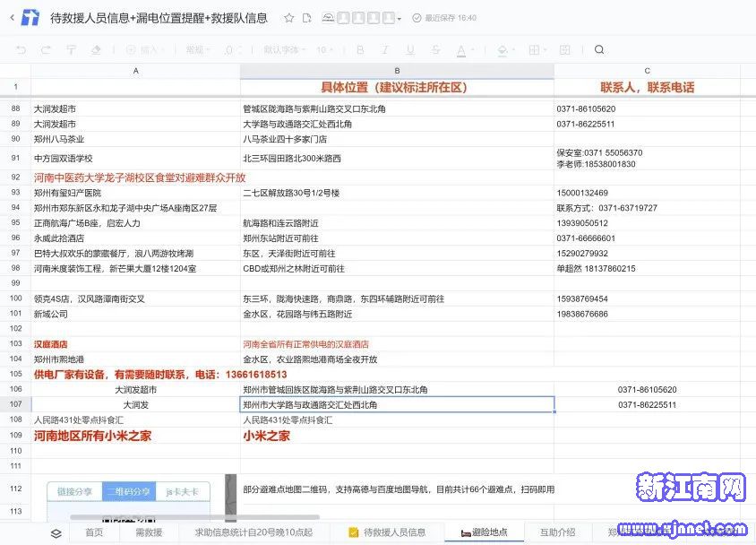The width and height of the screenshot is (756, 545).
Task: Click the red 小米之家 cell in column B
Action: 397,436
